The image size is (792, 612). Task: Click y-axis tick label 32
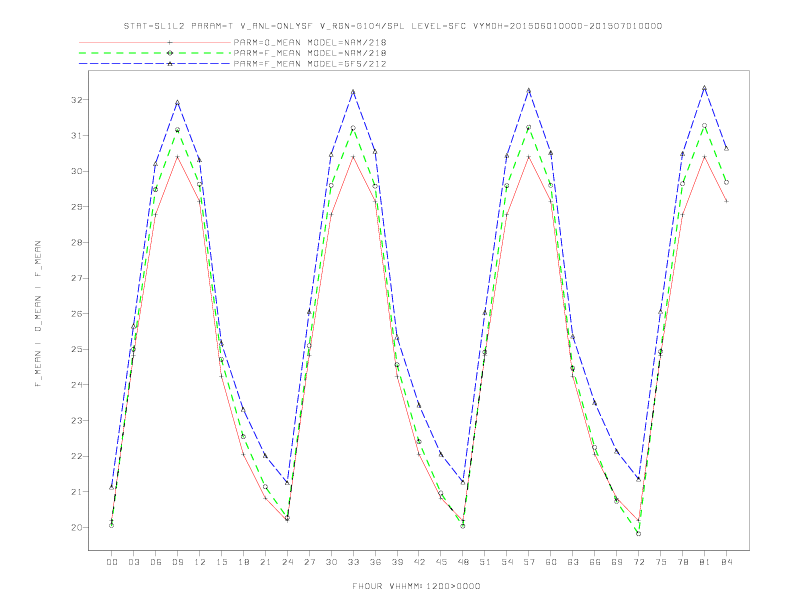pyautogui.click(x=76, y=100)
